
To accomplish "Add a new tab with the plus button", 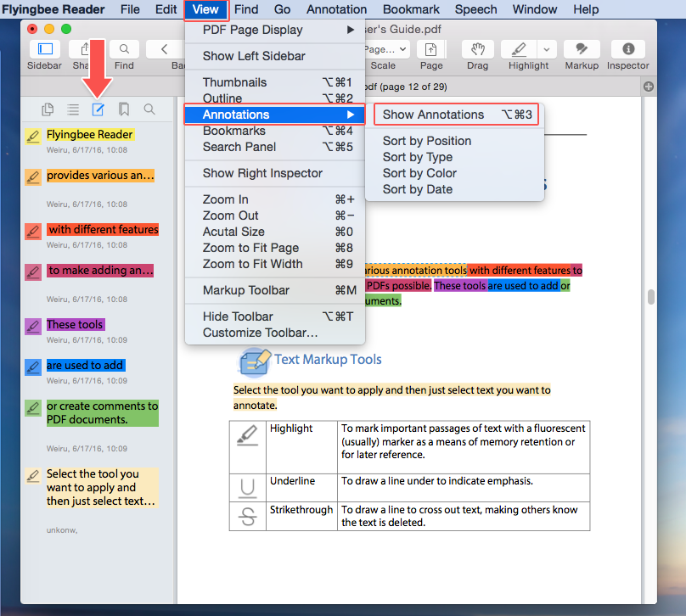I will [x=649, y=87].
